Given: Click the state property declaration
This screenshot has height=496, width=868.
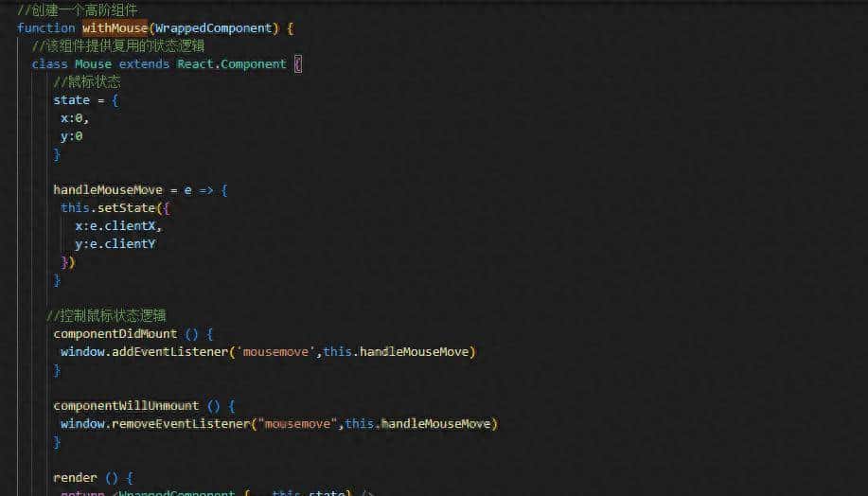Looking at the screenshot, I should click(x=71, y=100).
